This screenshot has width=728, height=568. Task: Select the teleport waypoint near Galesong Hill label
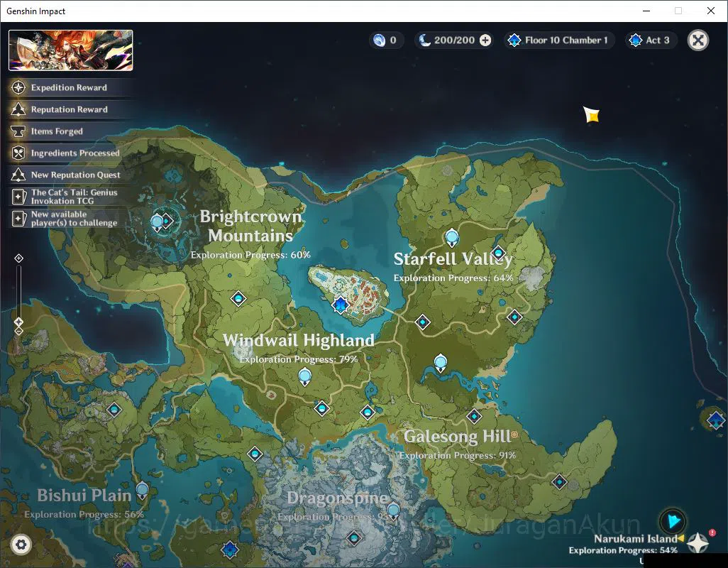click(x=474, y=416)
